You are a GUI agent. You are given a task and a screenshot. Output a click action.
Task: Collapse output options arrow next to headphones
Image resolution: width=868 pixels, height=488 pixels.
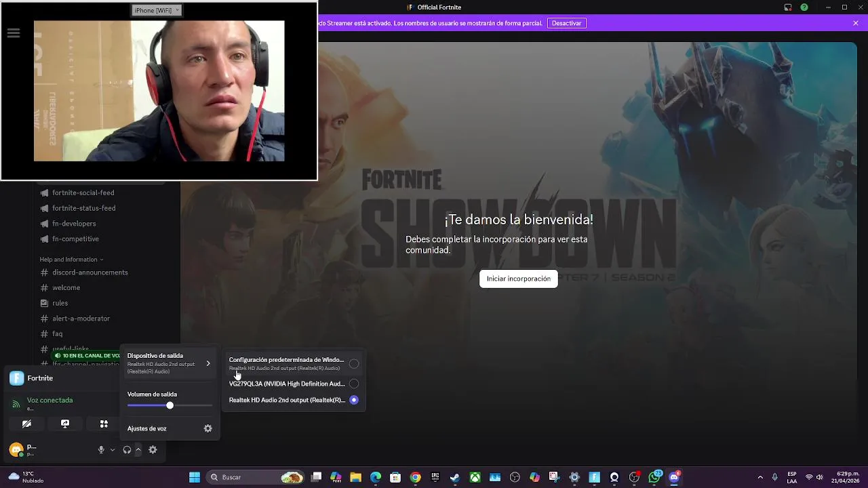138,449
